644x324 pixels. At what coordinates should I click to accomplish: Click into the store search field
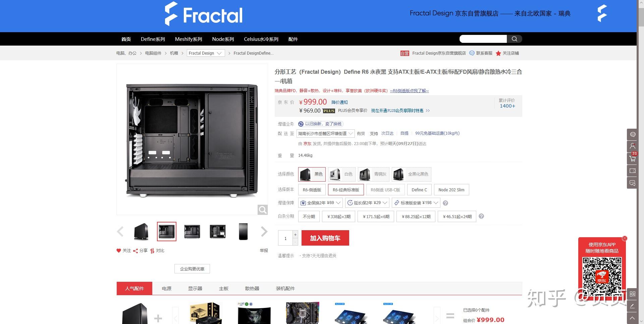[483, 39]
